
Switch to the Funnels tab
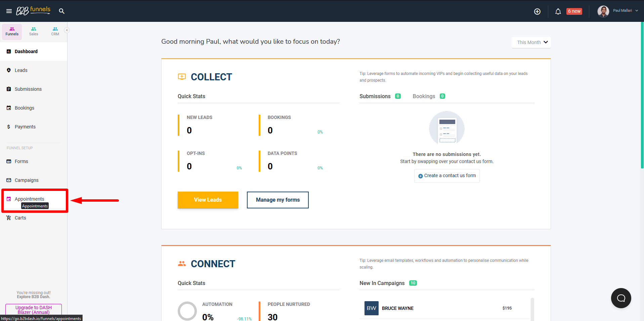click(12, 31)
